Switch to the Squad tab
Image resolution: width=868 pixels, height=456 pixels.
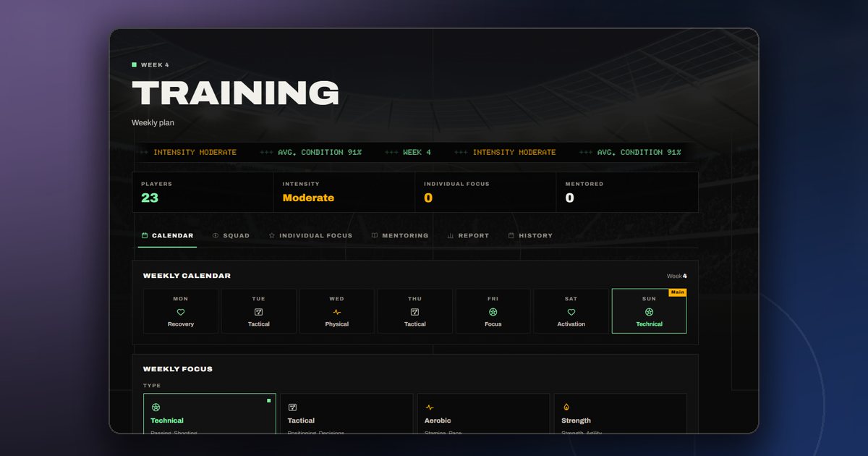[x=231, y=236]
